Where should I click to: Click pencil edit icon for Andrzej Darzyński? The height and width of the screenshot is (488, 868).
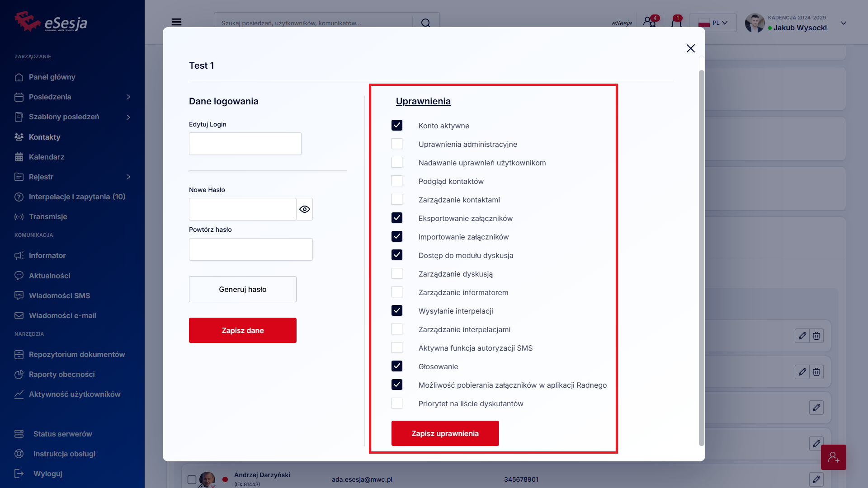point(816,479)
